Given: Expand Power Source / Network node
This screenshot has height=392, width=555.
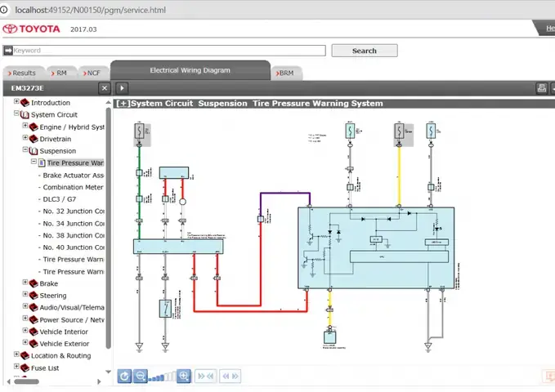Looking at the screenshot, I should point(25,318).
